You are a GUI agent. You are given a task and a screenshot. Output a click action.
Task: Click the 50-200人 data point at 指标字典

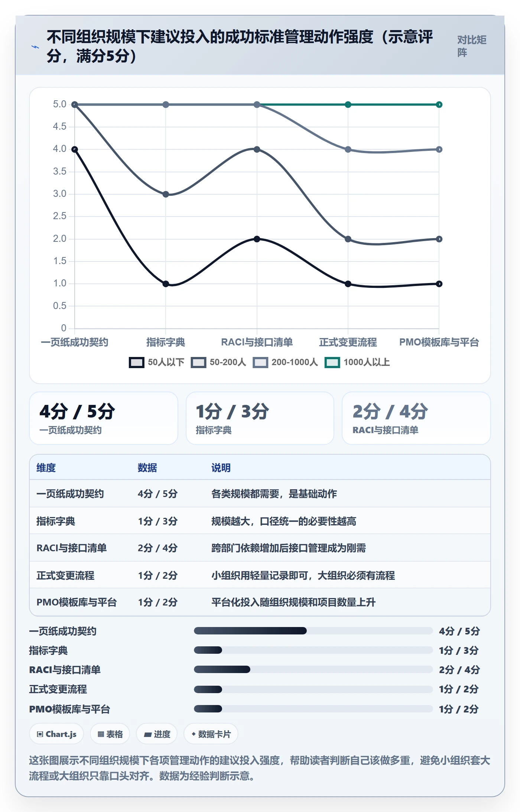[x=166, y=194]
